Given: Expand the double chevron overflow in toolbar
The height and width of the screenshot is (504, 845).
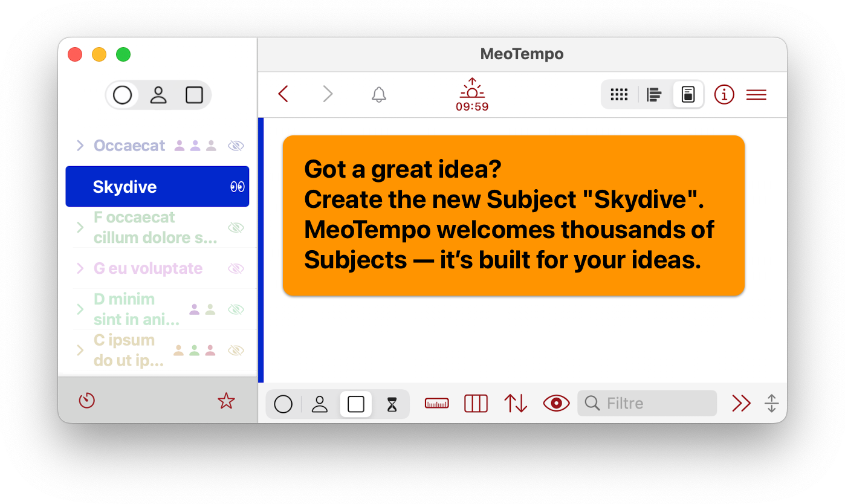Looking at the screenshot, I should (741, 404).
